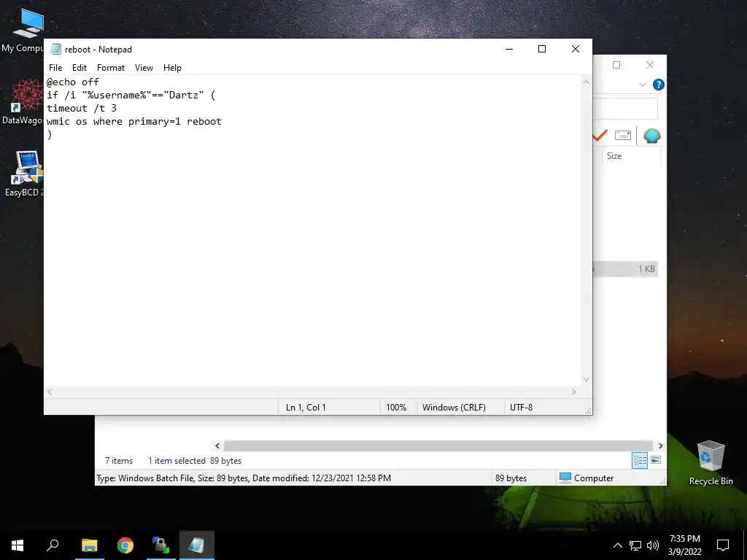Click 'UTF-8' encoding in Notepad status bar
Screen dimensions: 747x560
(x=521, y=407)
